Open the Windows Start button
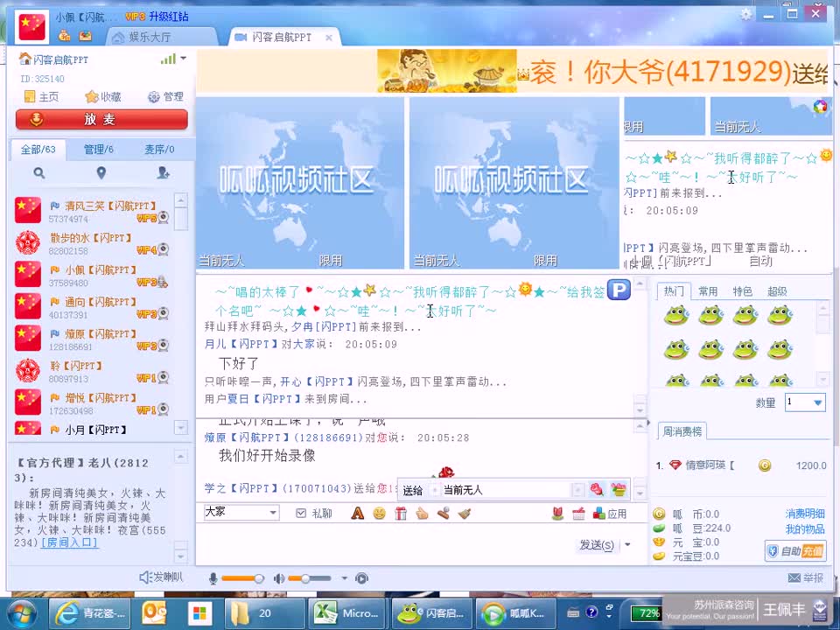Viewport: 840px width, 630px height. (x=21, y=614)
